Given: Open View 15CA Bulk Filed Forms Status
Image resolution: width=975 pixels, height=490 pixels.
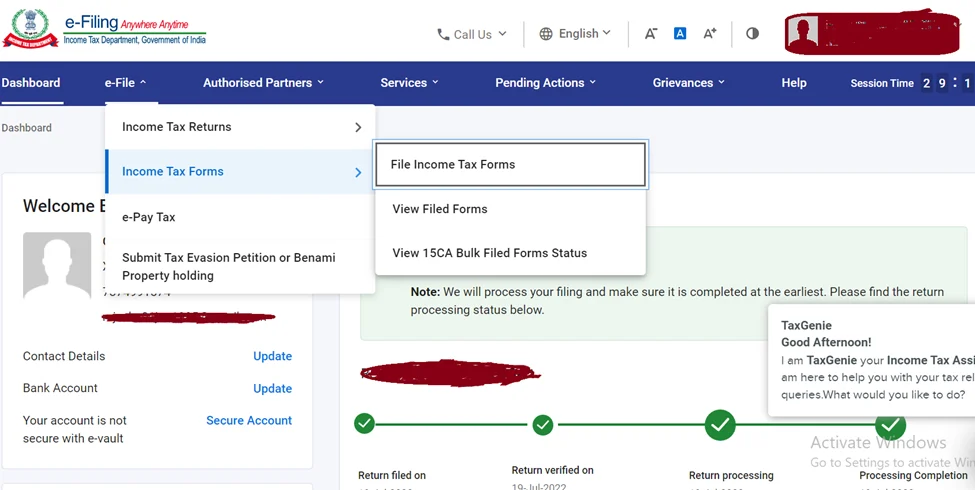Looking at the screenshot, I should point(511,253).
